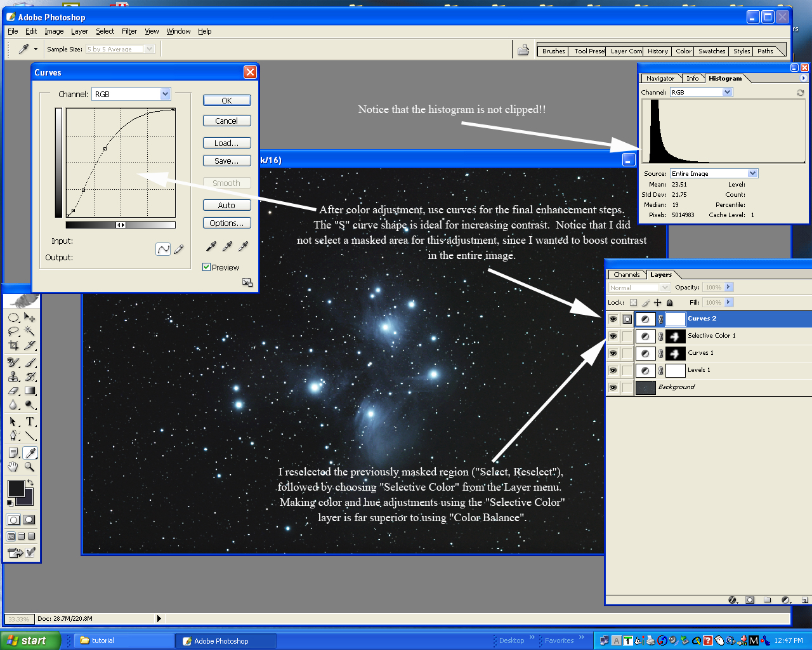Toggle visibility of the Background layer

coord(613,387)
